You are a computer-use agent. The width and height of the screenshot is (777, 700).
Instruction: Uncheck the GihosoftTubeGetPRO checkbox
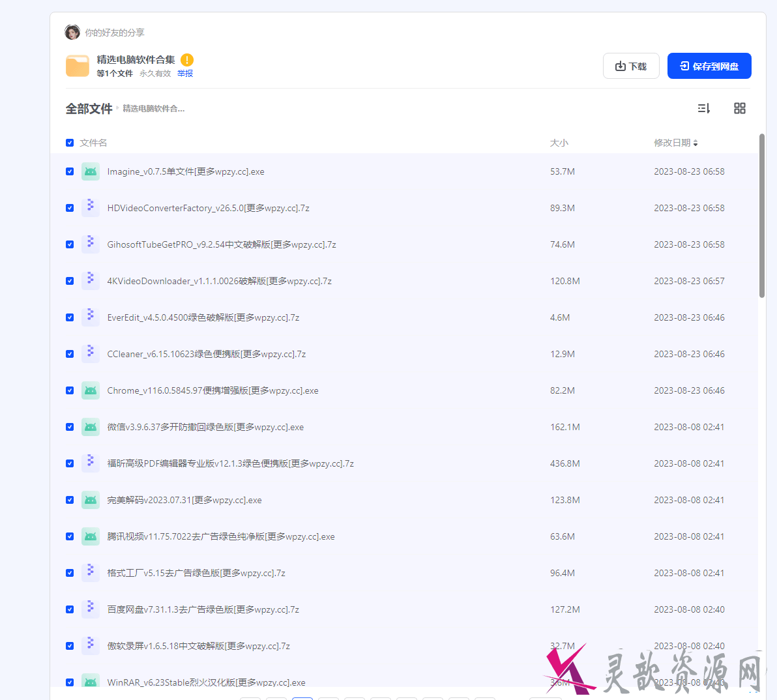click(x=70, y=244)
